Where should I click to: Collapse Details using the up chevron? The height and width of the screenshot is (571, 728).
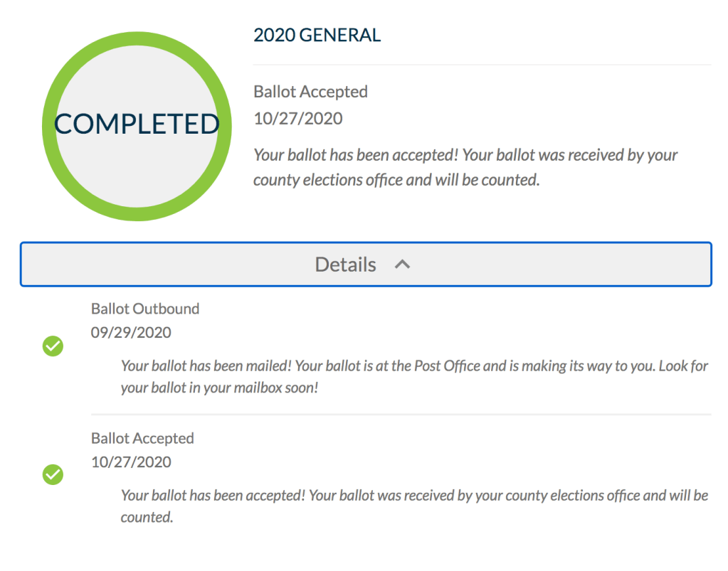[403, 265]
